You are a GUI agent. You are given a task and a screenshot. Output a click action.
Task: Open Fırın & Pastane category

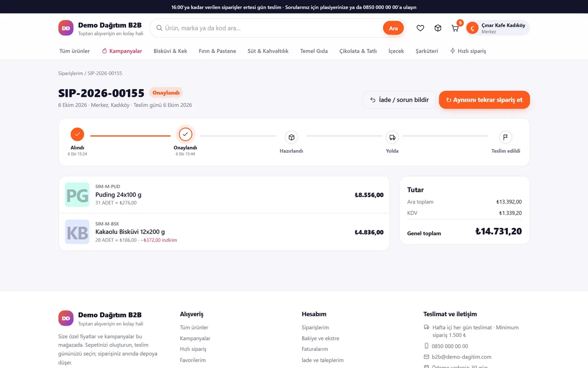click(x=217, y=51)
